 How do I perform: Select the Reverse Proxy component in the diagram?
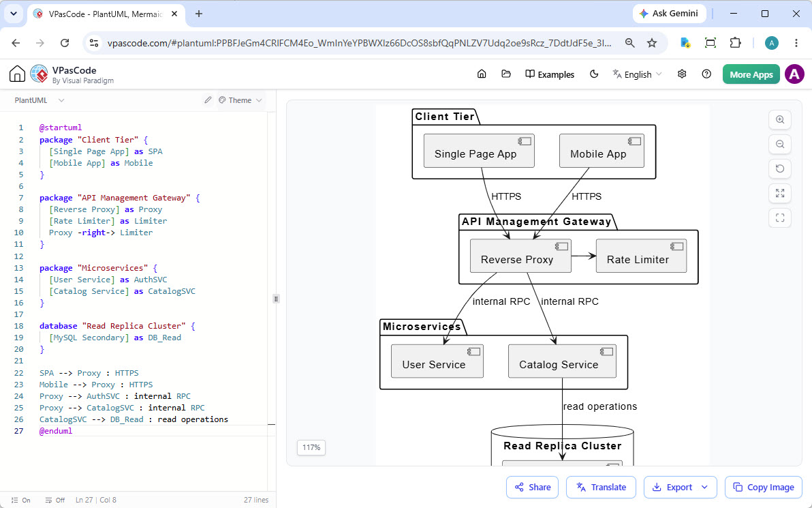click(520, 256)
